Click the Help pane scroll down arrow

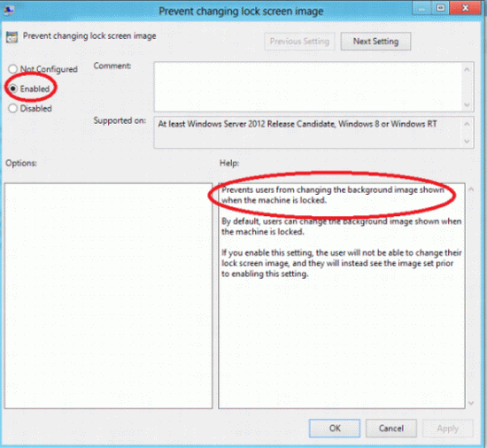click(471, 403)
